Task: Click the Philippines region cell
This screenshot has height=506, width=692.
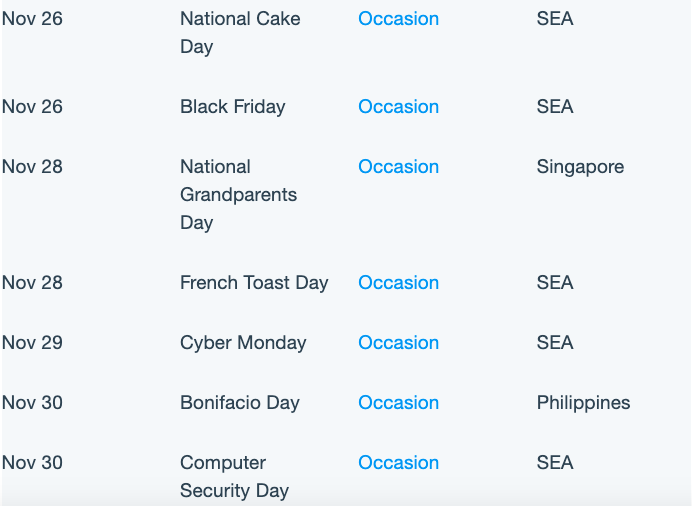Action: pyautogui.click(x=583, y=403)
